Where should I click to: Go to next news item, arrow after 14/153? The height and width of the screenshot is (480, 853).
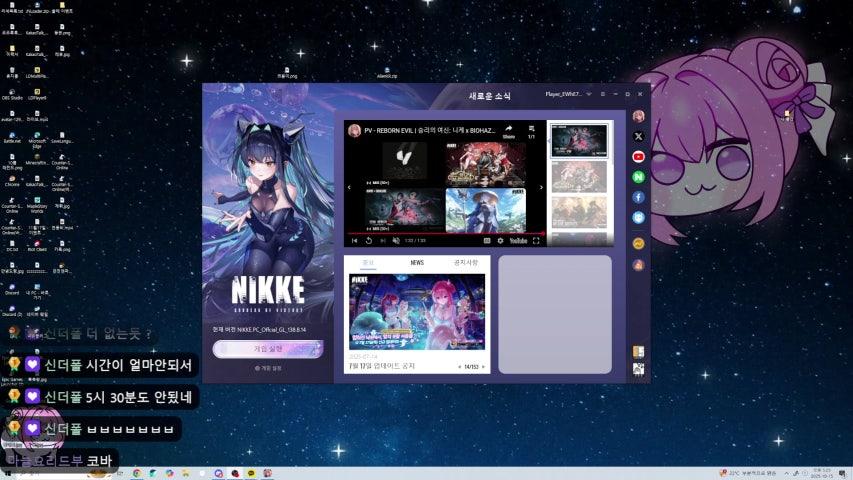point(483,367)
